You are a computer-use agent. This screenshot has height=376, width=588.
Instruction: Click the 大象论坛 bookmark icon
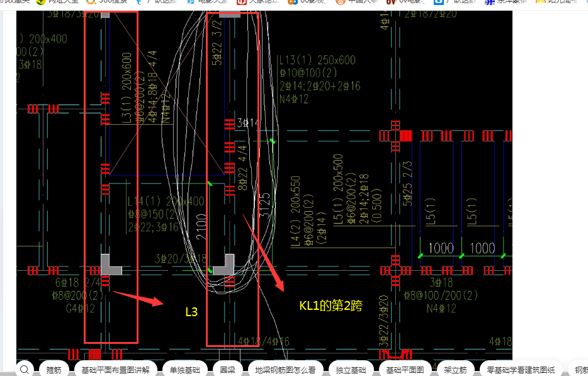[x=242, y=1]
